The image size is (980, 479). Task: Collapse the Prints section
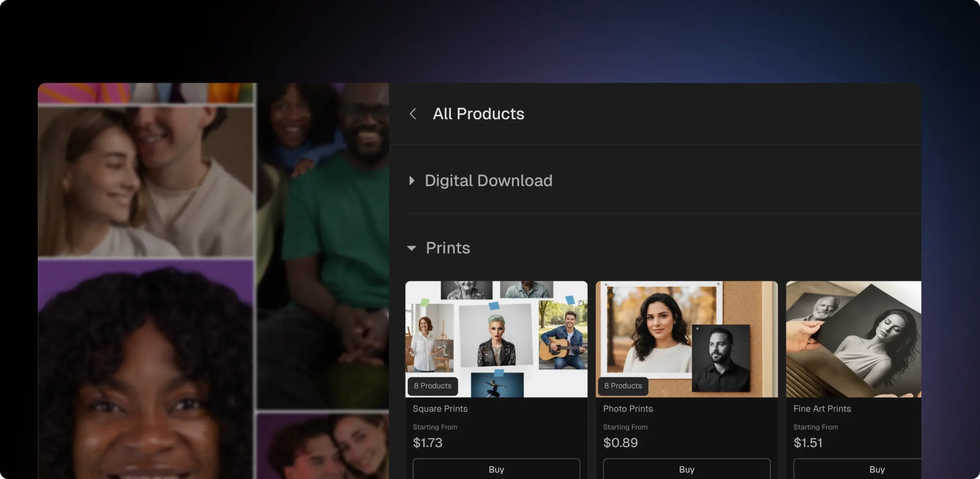412,248
